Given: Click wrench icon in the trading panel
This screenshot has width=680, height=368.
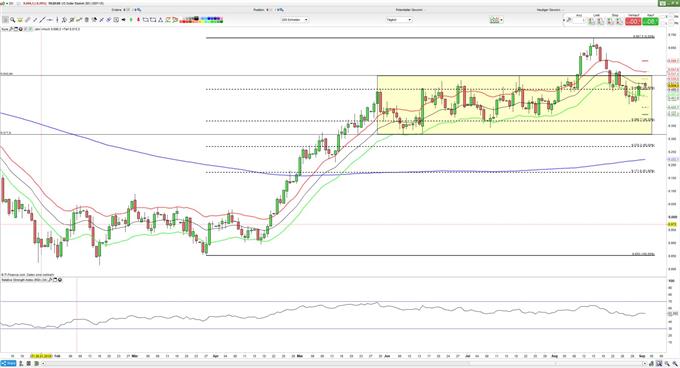Looking at the screenshot, I should point(569,20).
